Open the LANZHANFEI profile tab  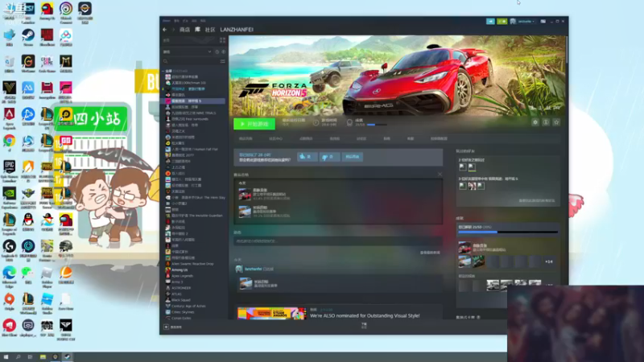click(x=237, y=30)
